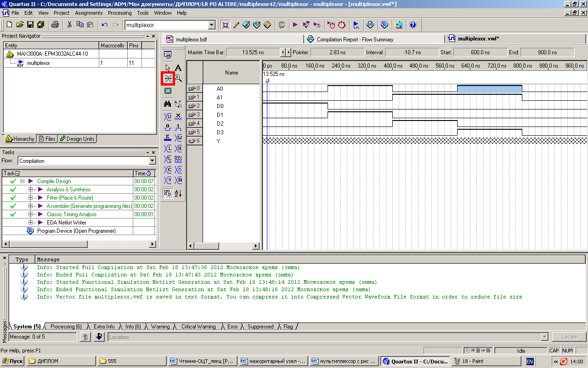588x368 pixels.
Task: Open the Processing (6) messages tab
Action: pyautogui.click(x=66, y=327)
